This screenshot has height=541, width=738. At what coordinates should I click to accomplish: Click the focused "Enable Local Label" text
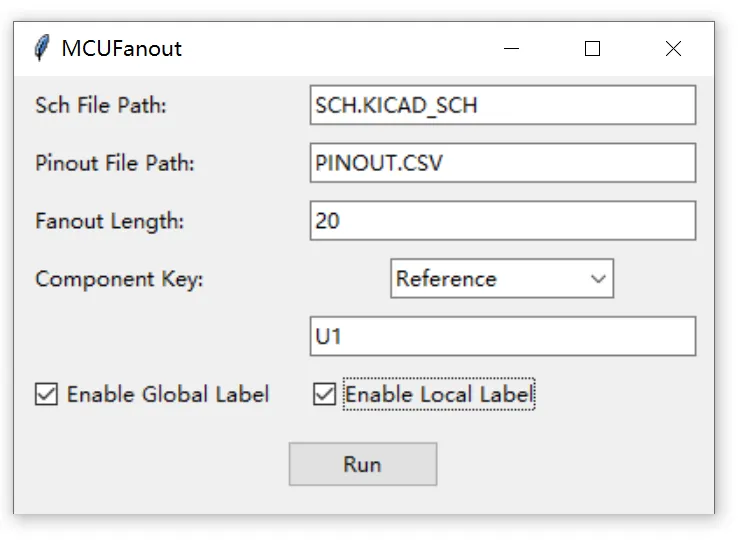click(x=439, y=394)
